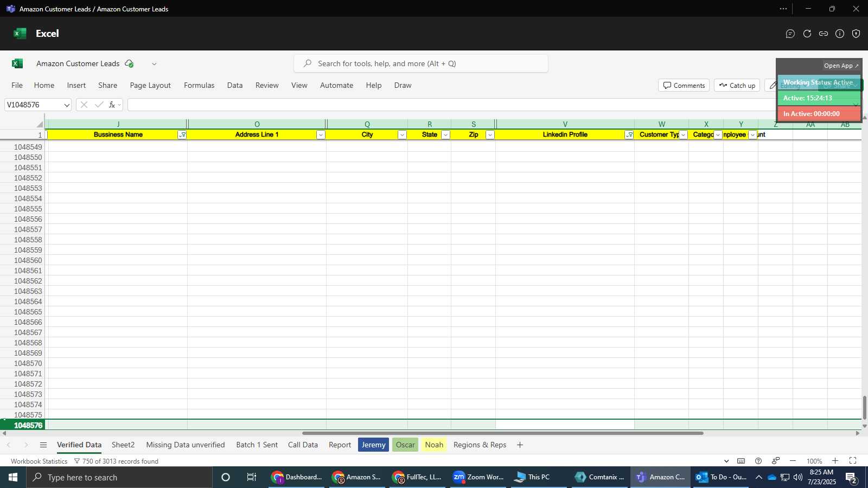
Task: Switch to the Oscar sheet tab
Action: [x=405, y=445]
